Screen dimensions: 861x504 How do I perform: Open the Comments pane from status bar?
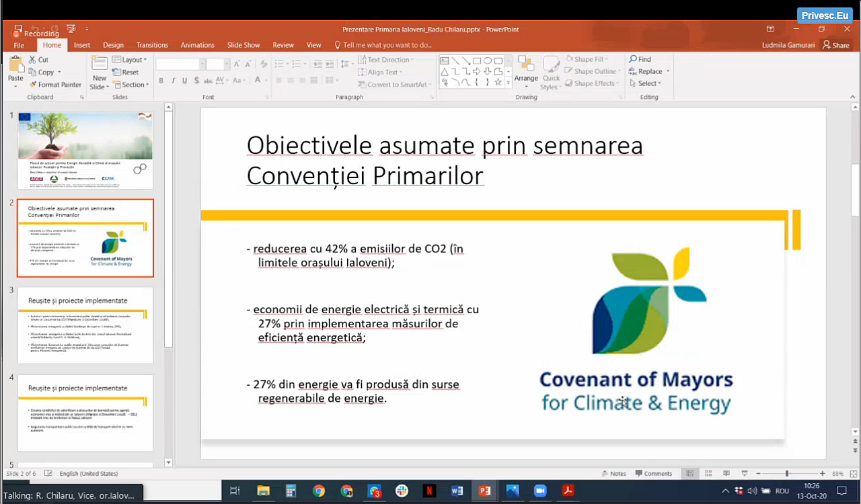[653, 474]
